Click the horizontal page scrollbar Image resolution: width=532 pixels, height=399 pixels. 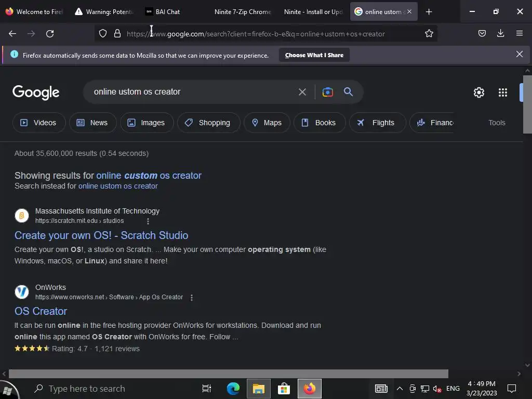(x=229, y=374)
